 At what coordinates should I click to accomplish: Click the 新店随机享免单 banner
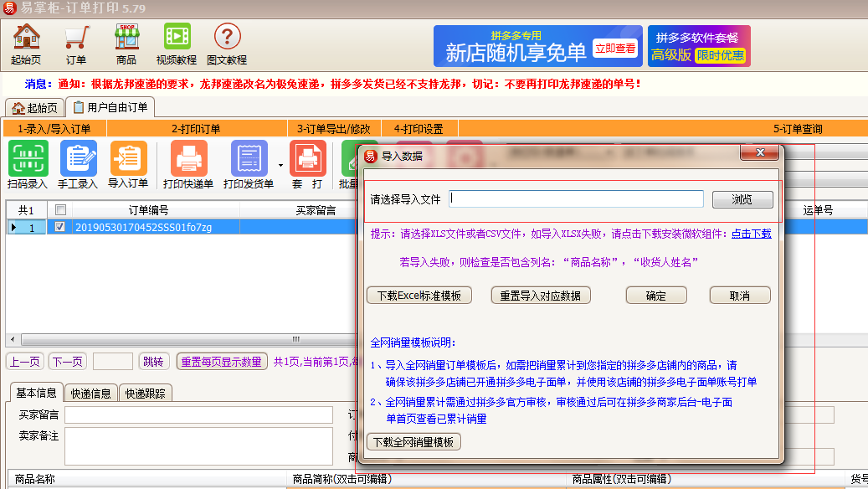(x=537, y=46)
